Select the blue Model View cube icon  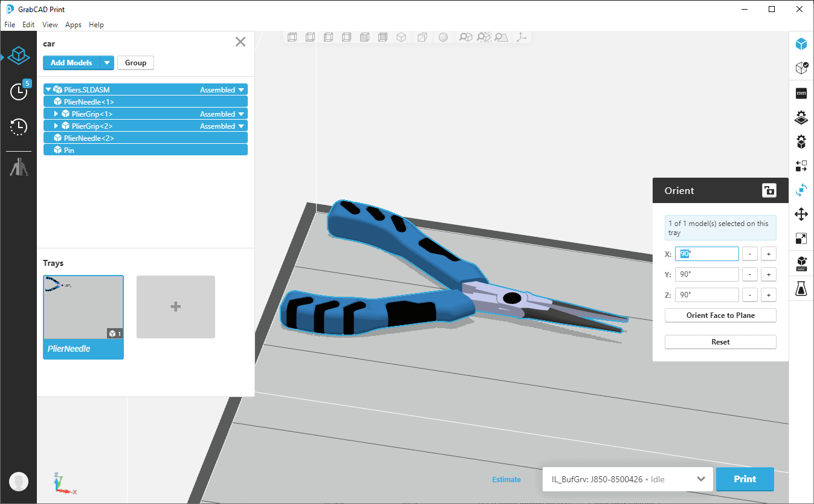[x=801, y=44]
